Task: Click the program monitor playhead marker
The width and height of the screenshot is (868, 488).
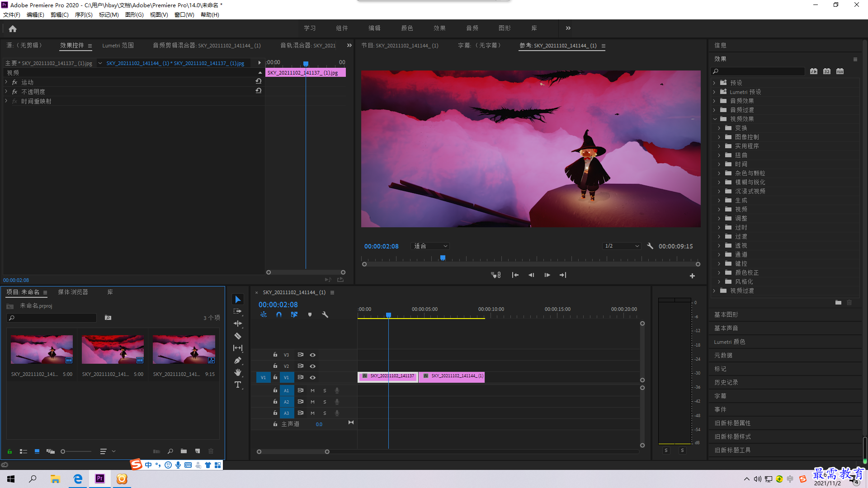Action: [x=443, y=258]
